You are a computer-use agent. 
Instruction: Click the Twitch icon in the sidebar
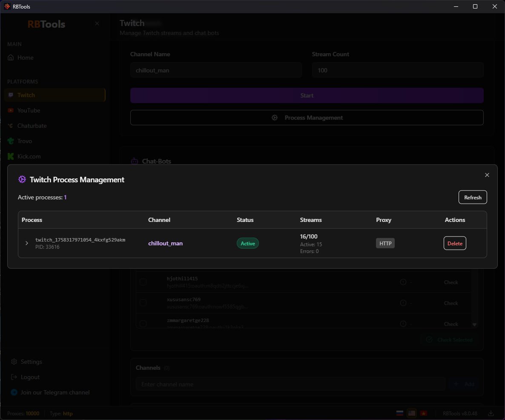pyautogui.click(x=11, y=95)
